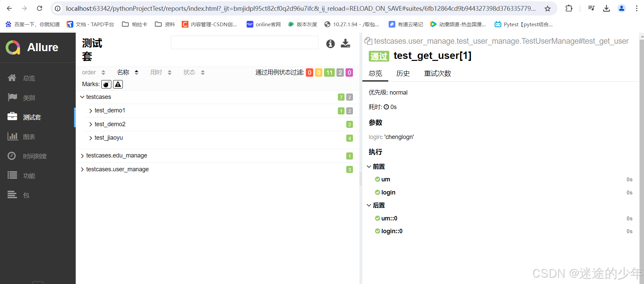Toggle the failed status filter (red 0)
This screenshot has width=644, height=284.
[310, 72]
